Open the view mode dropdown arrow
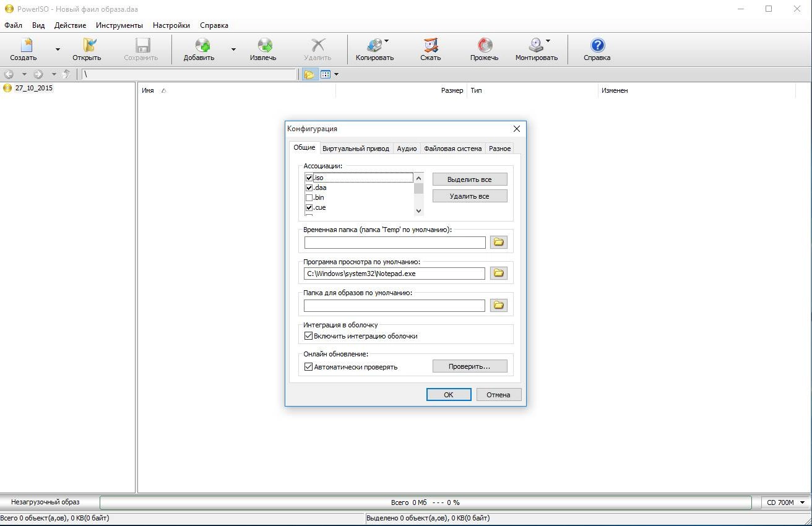 (336, 74)
